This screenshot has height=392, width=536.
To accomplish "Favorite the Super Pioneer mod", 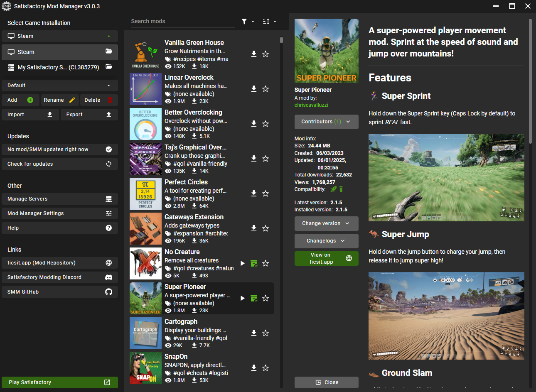I will 266,298.
